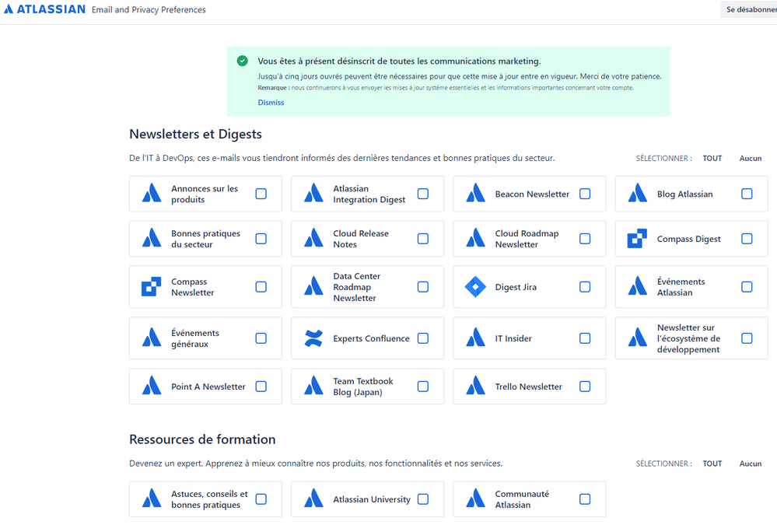Image resolution: width=777 pixels, height=532 pixels.
Task: Click the Beacon Newsletter icon
Action: (x=475, y=194)
